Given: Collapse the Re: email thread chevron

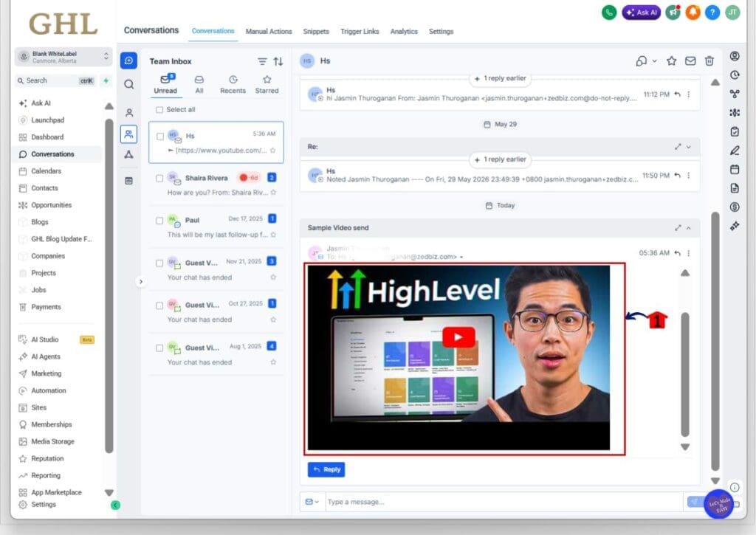Looking at the screenshot, I should click(x=689, y=147).
